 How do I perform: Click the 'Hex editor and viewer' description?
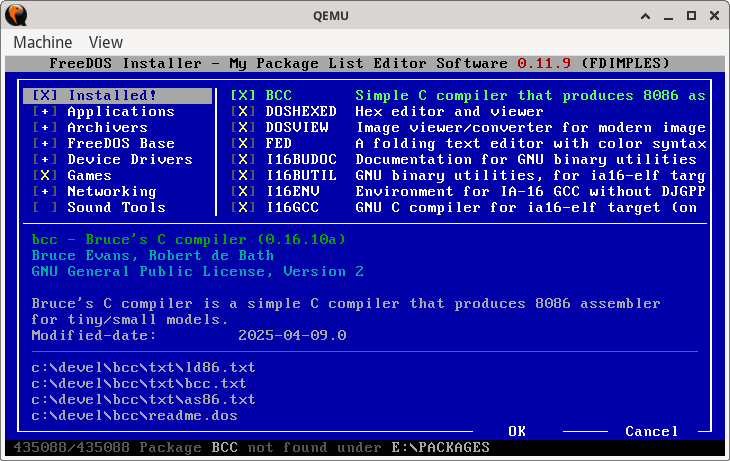[x=449, y=111]
